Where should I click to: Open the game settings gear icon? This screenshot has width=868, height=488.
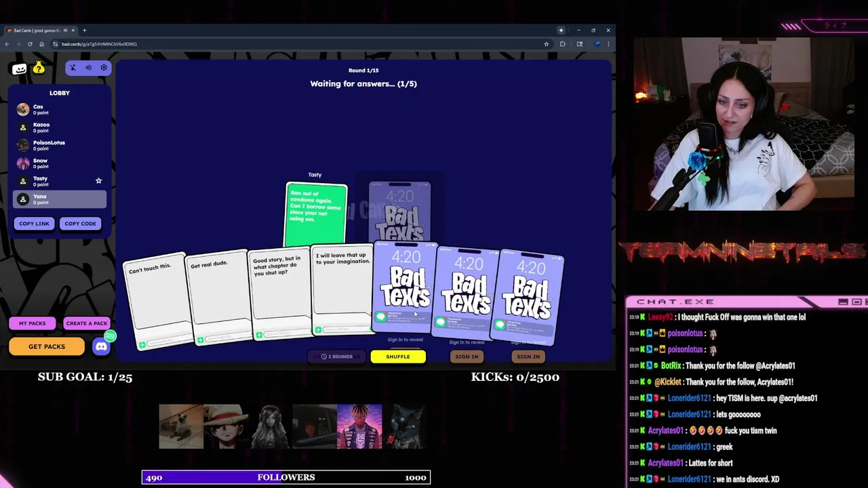point(104,68)
